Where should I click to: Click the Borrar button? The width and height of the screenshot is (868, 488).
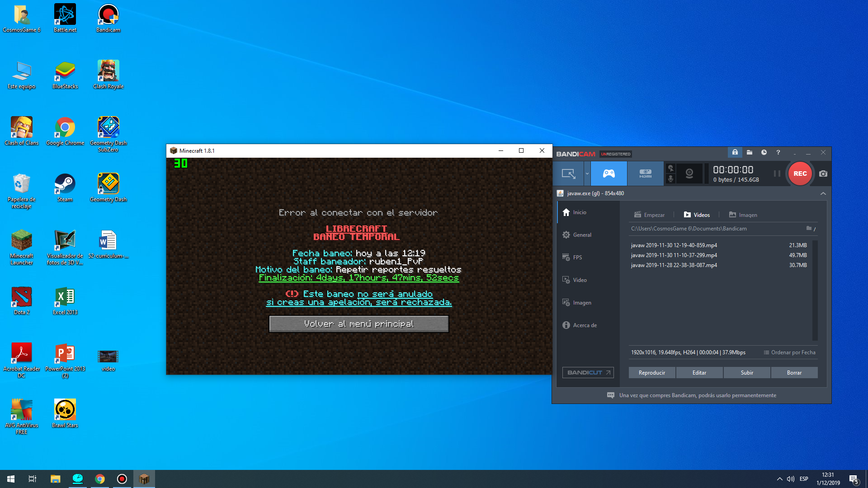tap(794, 373)
